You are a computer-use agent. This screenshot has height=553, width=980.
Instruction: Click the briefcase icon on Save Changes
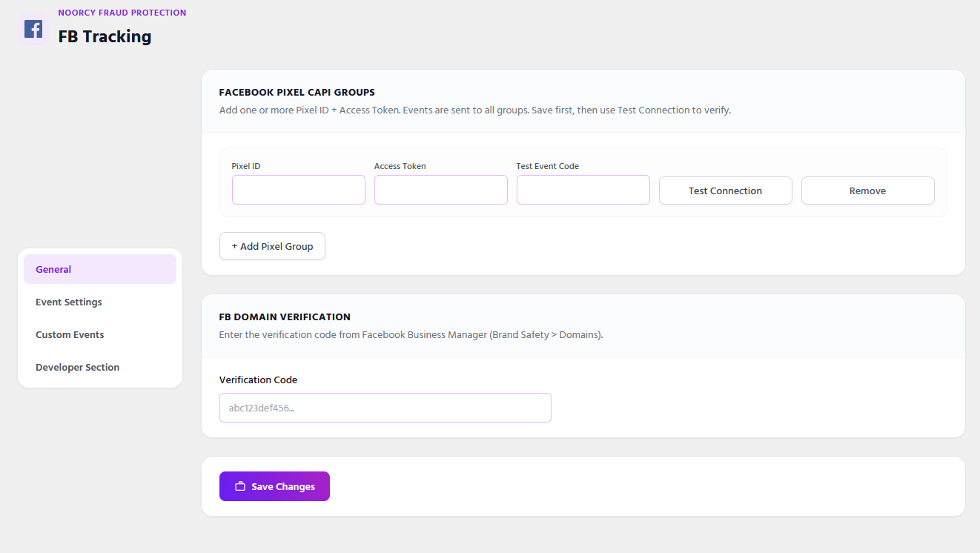click(x=240, y=487)
